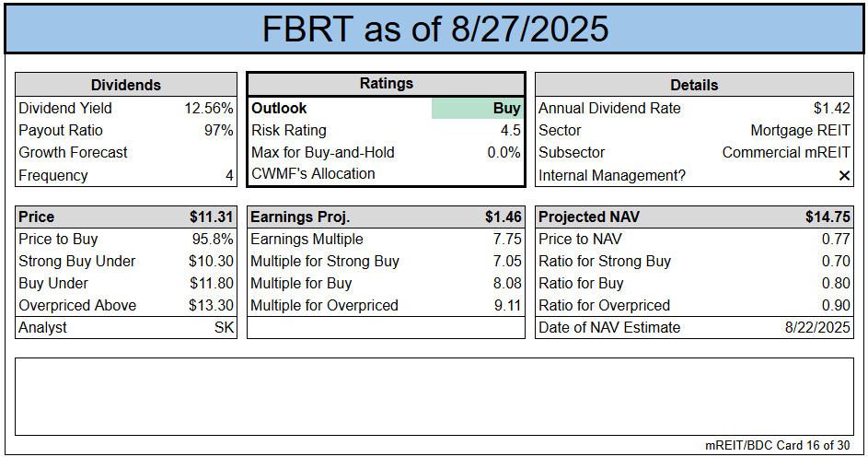The height and width of the screenshot is (457, 868).
Task: Click the $14.75 projected NAV value
Action: tap(828, 217)
